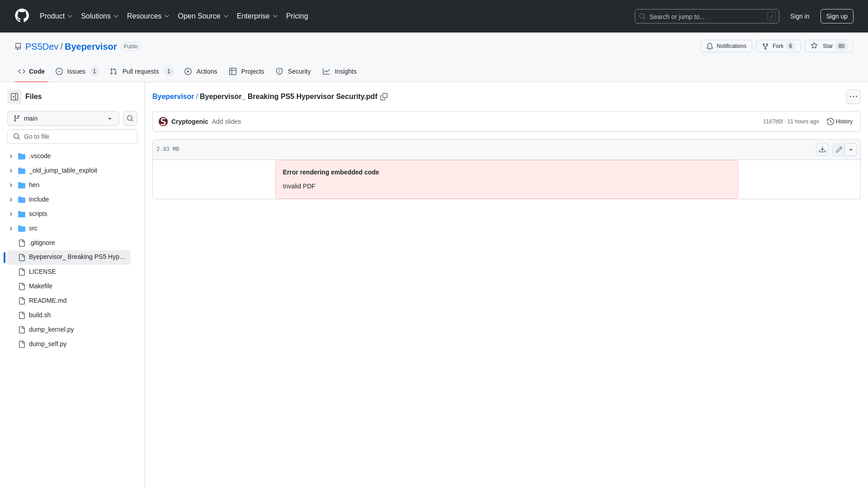Open the Add slides commit message

[226, 122]
